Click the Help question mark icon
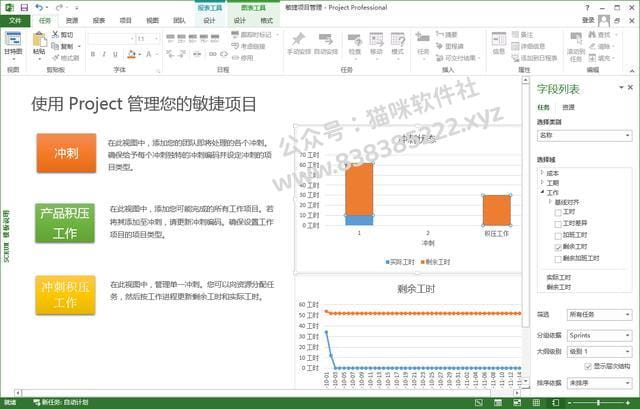640x409 pixels. 587,7
